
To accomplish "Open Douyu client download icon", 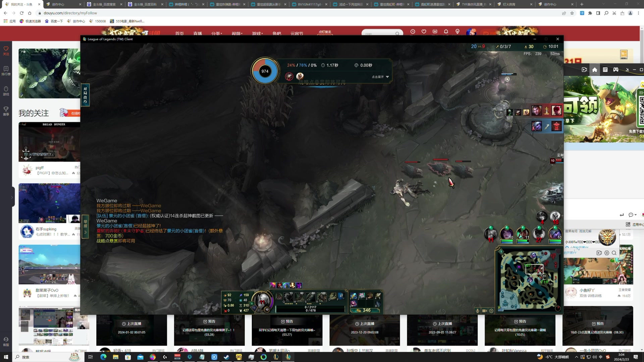I will 435,32.
